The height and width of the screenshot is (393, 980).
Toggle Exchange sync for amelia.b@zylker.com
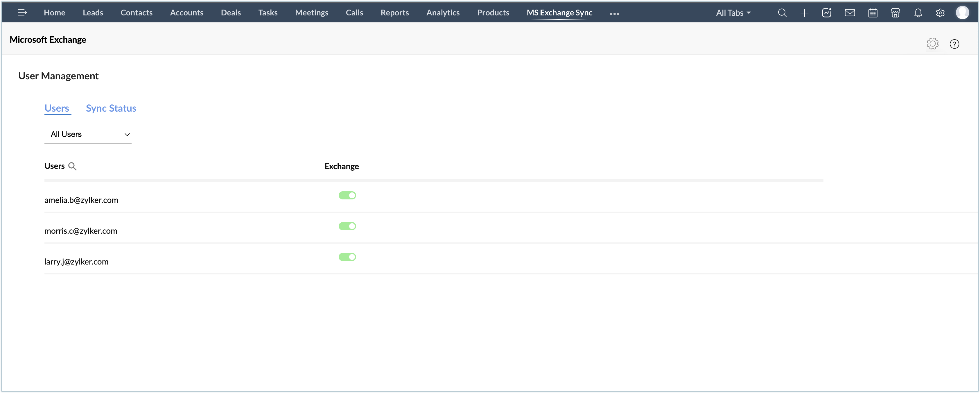[x=347, y=195]
